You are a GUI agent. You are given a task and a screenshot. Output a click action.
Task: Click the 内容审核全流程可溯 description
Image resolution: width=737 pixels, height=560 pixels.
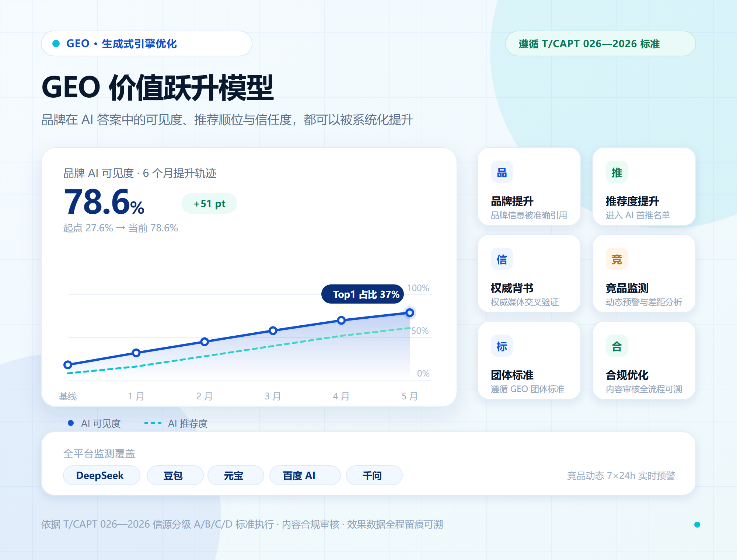coord(644,389)
